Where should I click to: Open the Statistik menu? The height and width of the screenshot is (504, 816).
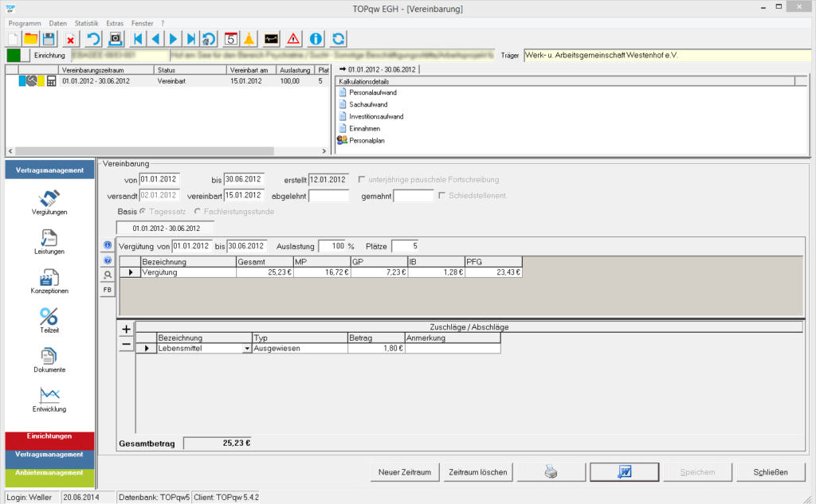(86, 24)
